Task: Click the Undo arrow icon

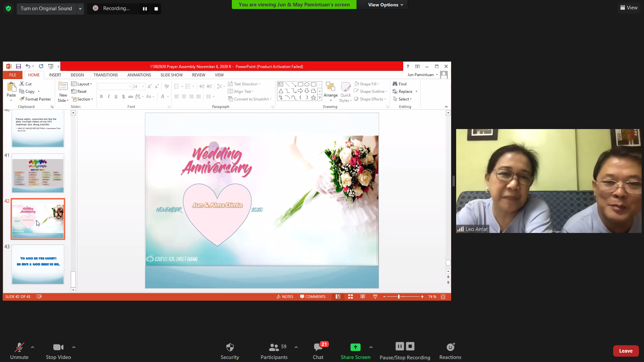Action: click(x=28, y=66)
